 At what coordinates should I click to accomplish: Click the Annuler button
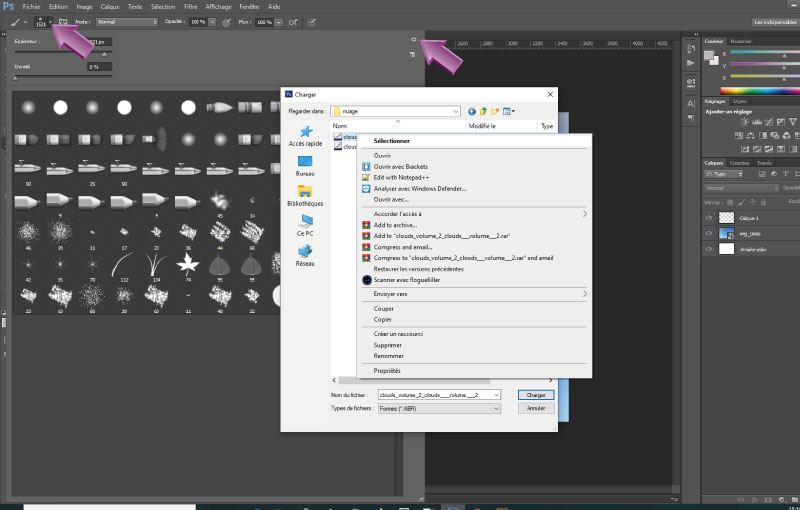click(x=536, y=408)
